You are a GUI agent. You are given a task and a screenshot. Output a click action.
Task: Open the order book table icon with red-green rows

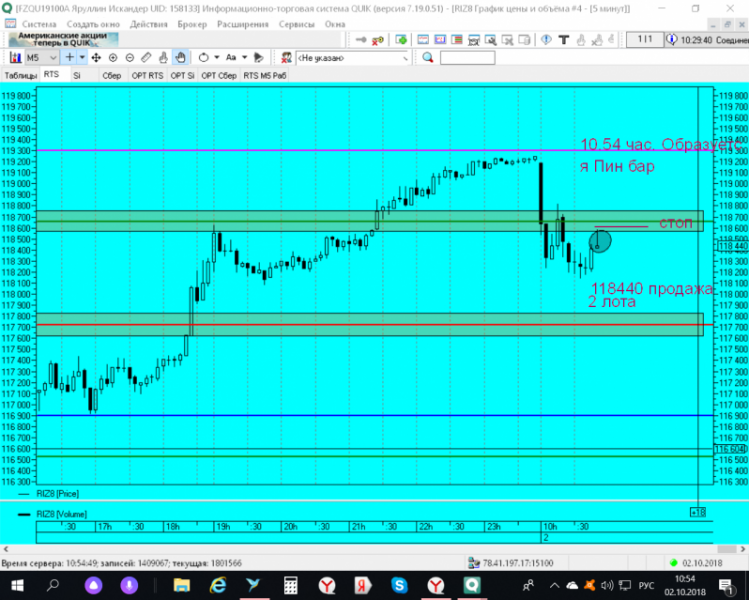point(457,40)
